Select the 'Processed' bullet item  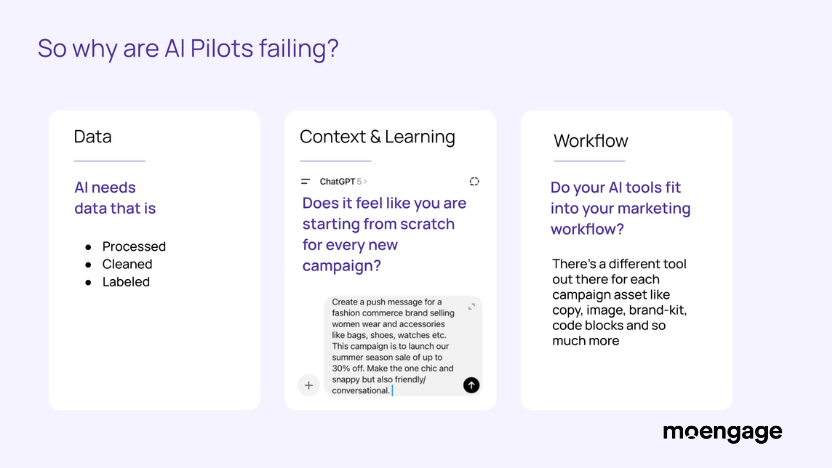click(x=134, y=246)
